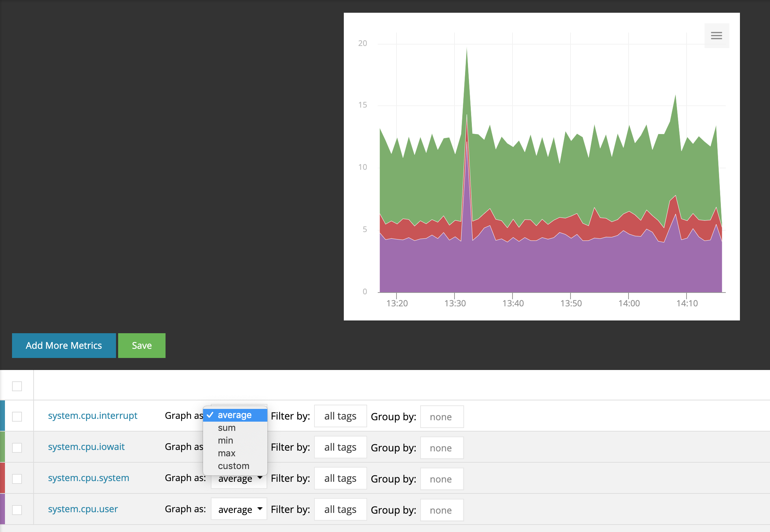Open the system.cpu.interrupt metric link
Screen dimensions: 770x532
[x=93, y=415]
